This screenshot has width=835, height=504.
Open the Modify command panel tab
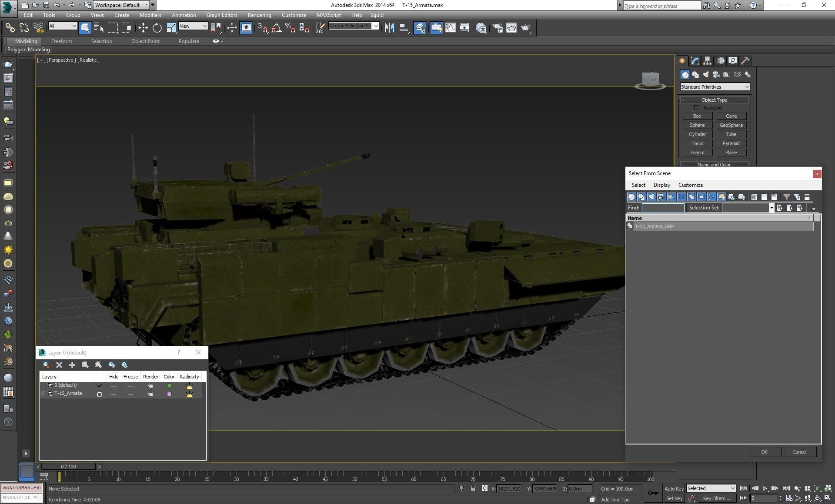point(695,61)
